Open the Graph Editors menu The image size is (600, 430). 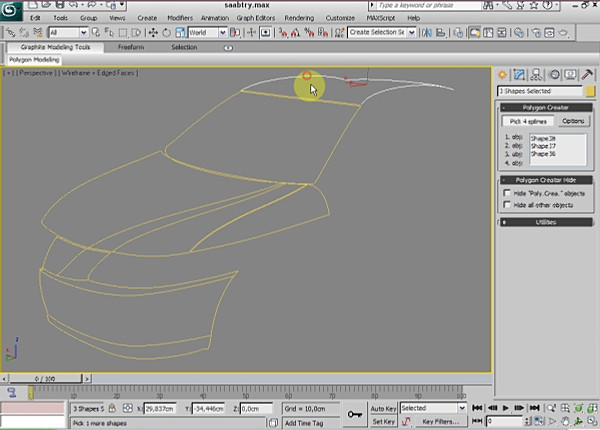click(x=256, y=18)
